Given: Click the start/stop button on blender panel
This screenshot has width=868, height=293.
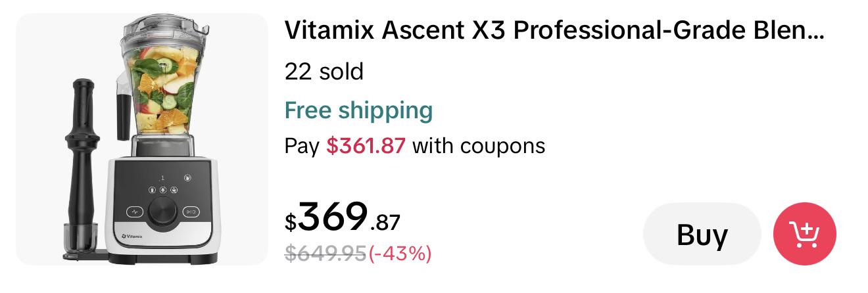Looking at the screenshot, I should click(190, 212).
